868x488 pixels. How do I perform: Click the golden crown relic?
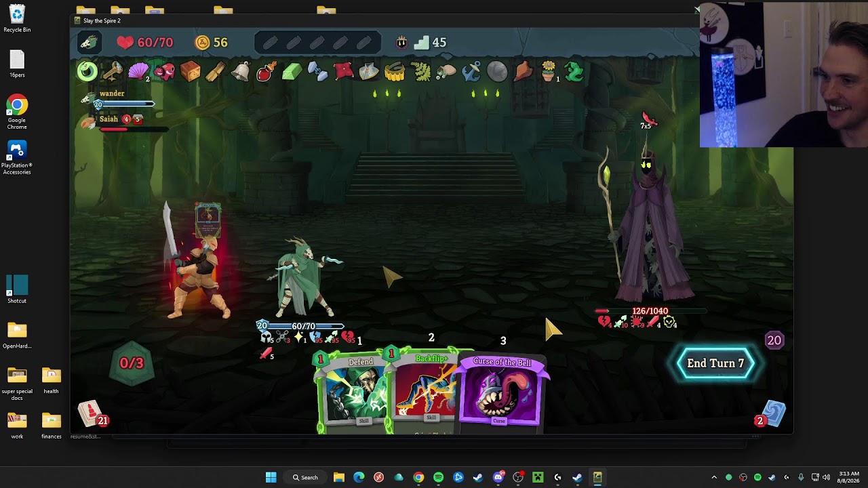coord(394,71)
